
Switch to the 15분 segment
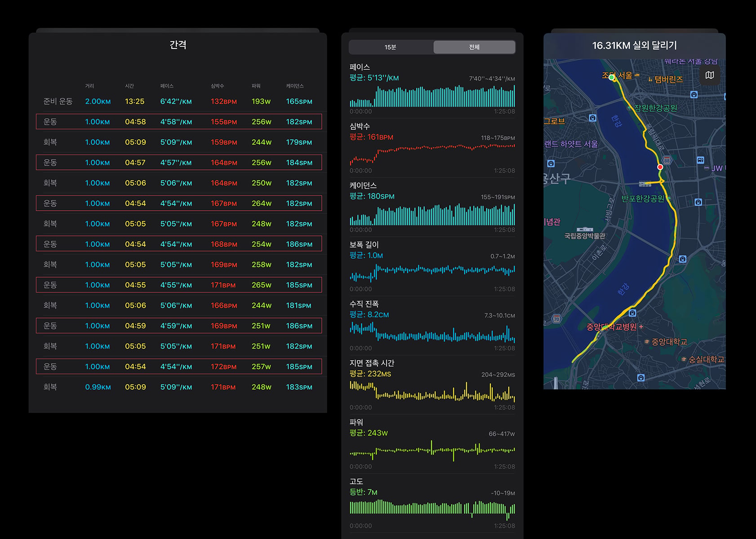pyautogui.click(x=390, y=47)
